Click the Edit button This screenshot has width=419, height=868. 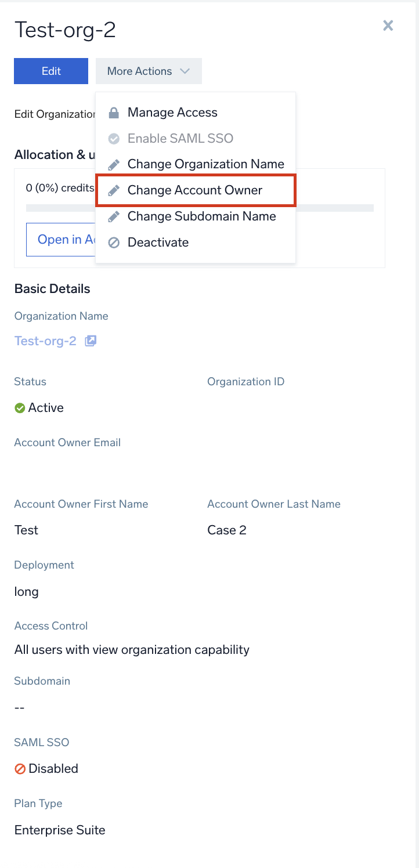(x=50, y=71)
